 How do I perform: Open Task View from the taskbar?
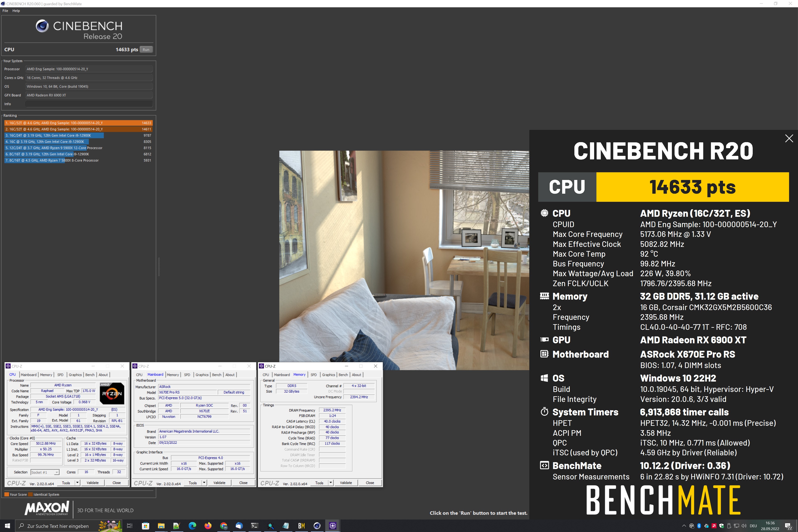click(129, 526)
